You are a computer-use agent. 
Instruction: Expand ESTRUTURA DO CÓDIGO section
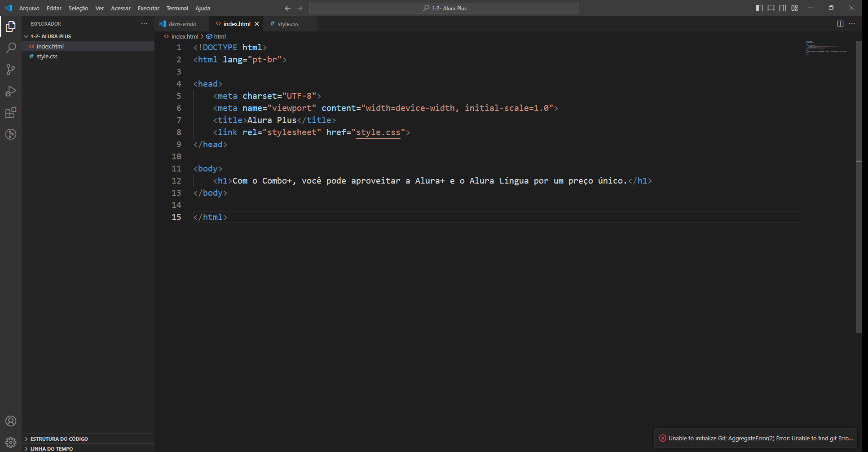point(88,439)
